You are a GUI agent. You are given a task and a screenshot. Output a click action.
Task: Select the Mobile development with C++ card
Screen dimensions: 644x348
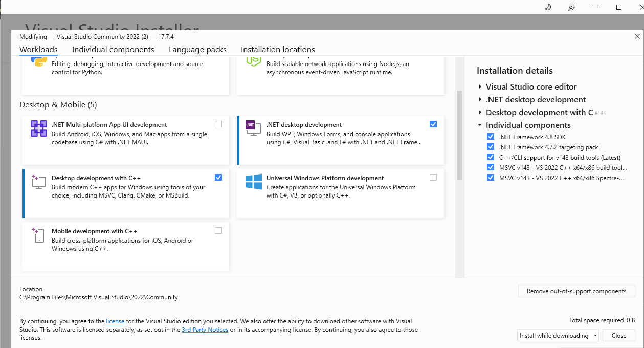[125, 246]
